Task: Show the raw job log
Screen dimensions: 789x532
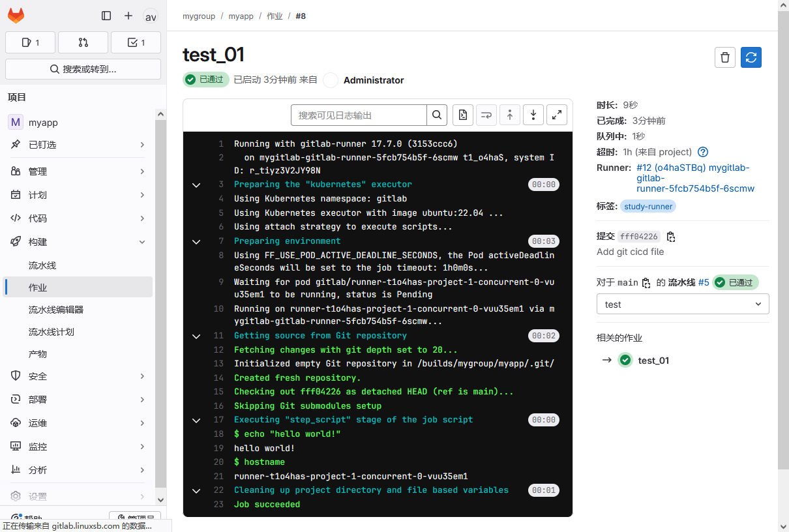Action: (463, 115)
